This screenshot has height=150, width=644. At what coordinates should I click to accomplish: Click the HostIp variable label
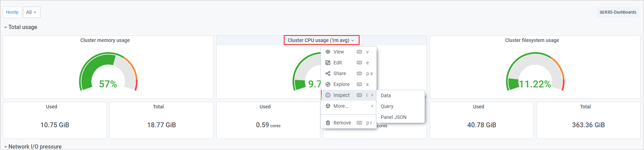pos(12,12)
